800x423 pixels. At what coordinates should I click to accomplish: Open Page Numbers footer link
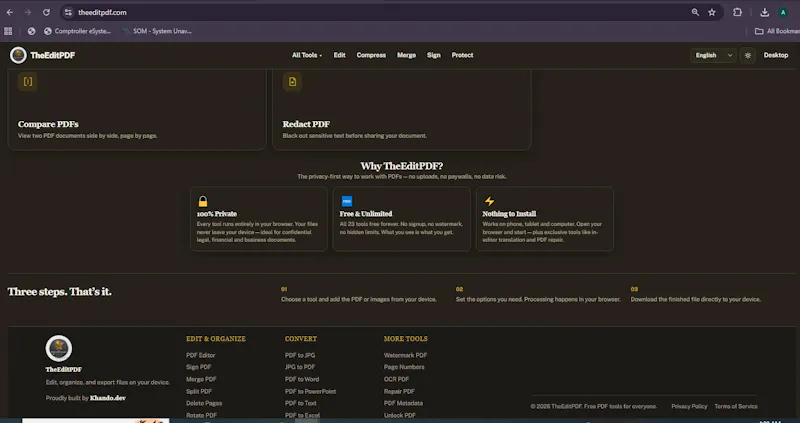pyautogui.click(x=404, y=367)
